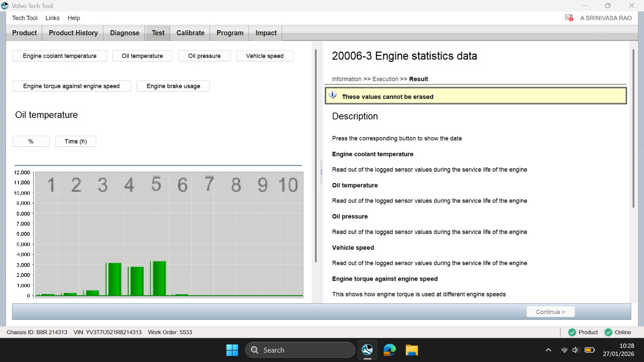This screenshot has width=644, height=362.
Task: Click the taskbar Search box
Action: (300, 350)
